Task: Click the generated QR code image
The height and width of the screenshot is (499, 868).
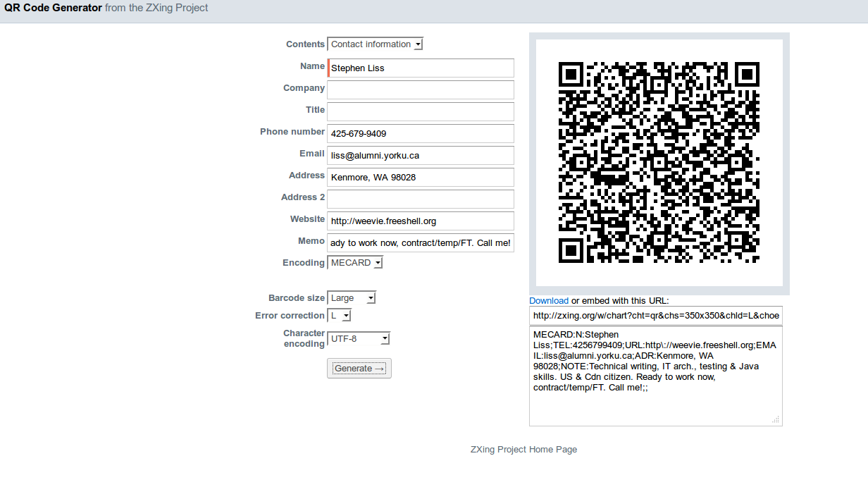Action: [x=659, y=162]
